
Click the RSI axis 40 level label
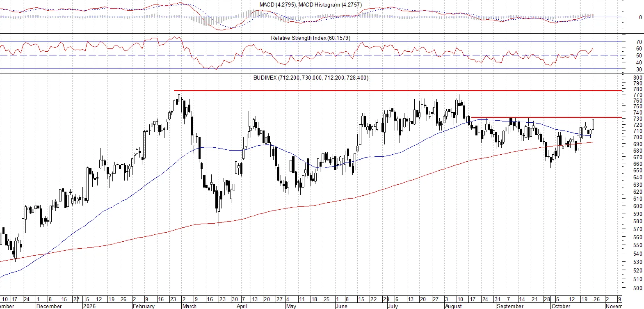point(639,63)
